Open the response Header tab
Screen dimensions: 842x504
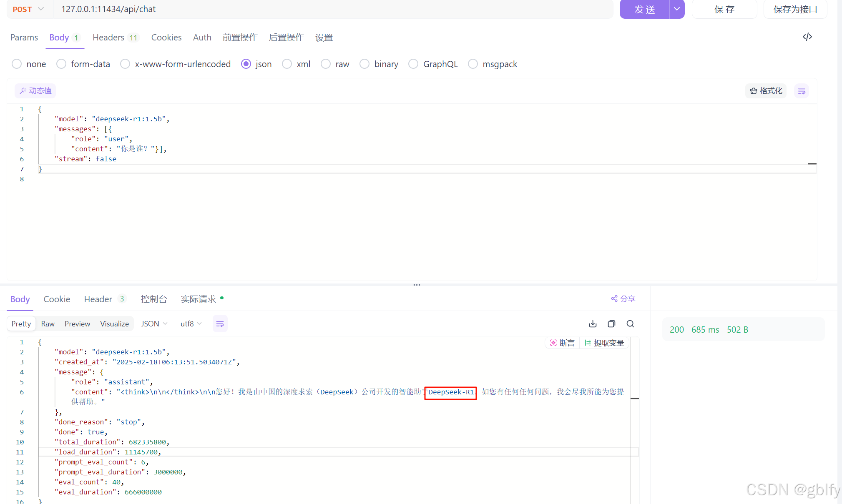[x=98, y=299]
